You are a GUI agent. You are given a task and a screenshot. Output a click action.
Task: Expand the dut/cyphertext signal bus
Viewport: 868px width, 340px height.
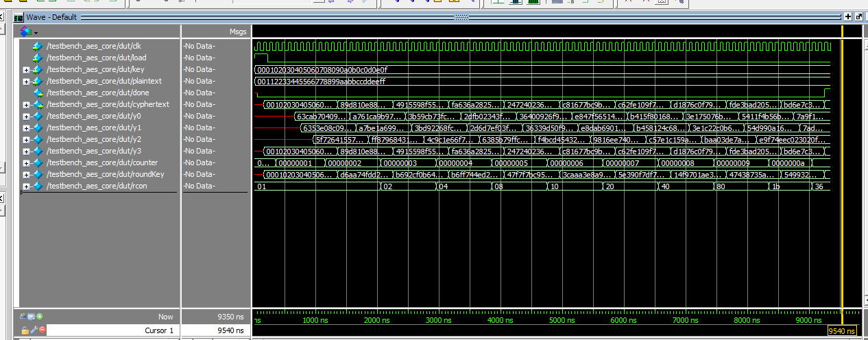coord(26,105)
